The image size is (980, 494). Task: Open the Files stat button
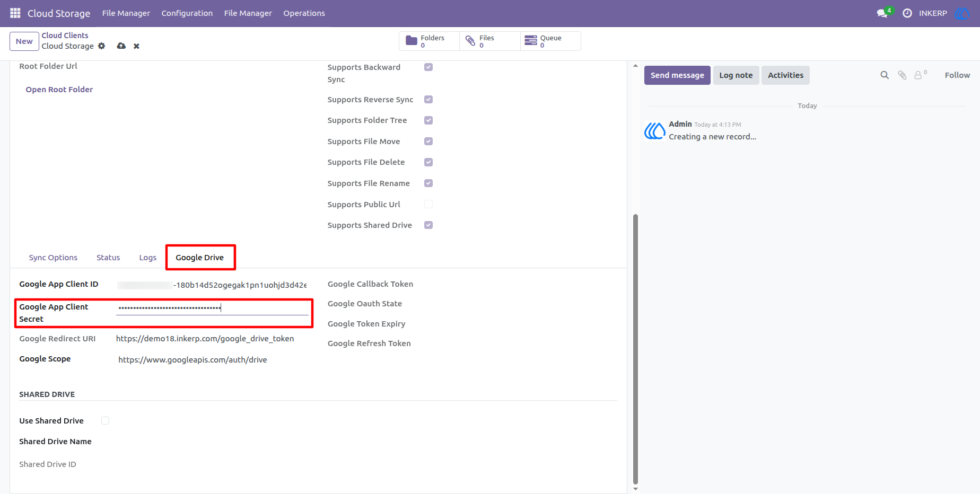(490, 41)
